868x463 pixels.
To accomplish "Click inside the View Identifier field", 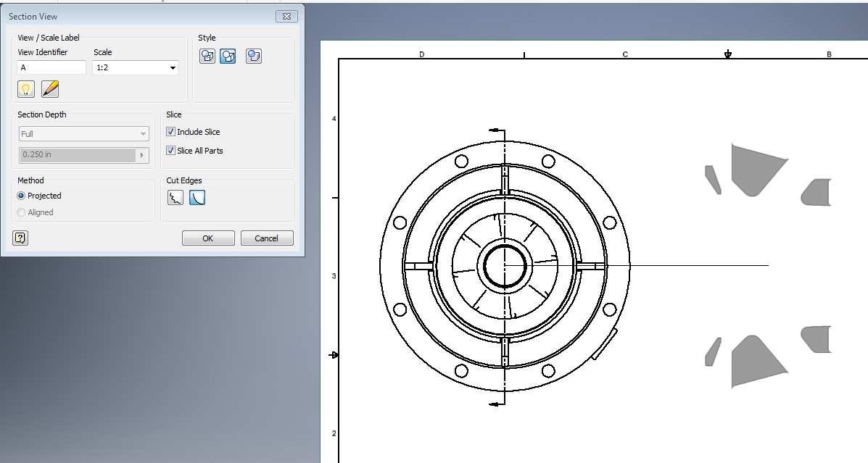I will (x=51, y=67).
